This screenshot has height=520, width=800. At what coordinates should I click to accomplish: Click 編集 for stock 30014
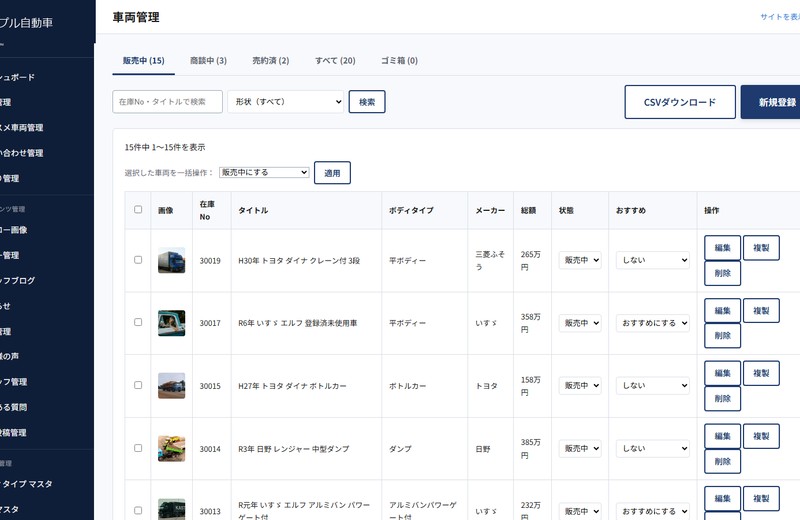pyautogui.click(x=722, y=436)
